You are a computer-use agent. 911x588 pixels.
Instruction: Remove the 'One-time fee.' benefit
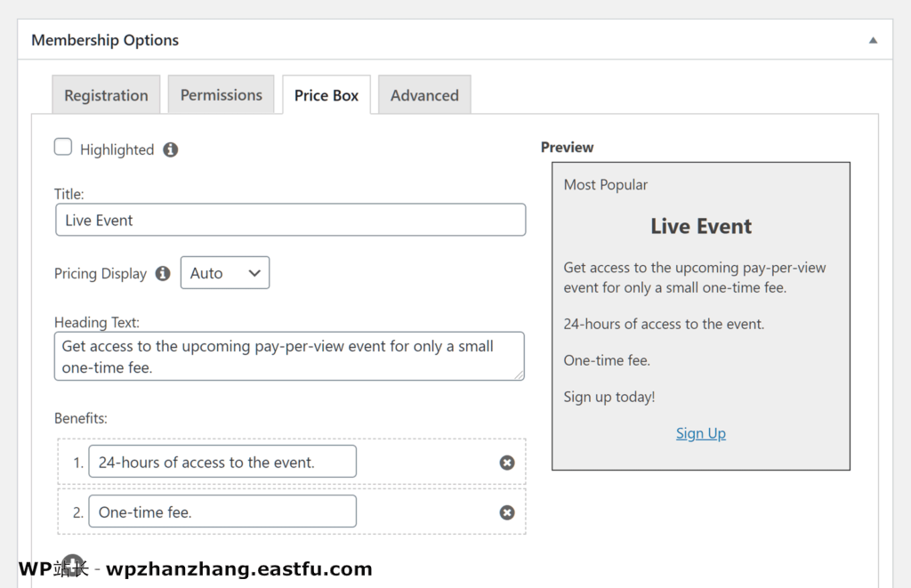[507, 512]
